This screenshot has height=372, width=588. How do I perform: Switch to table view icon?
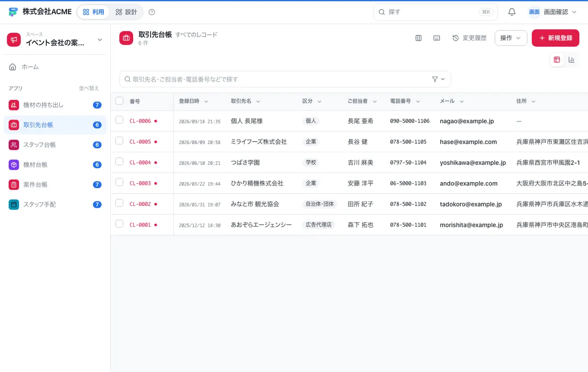pyautogui.click(x=557, y=60)
